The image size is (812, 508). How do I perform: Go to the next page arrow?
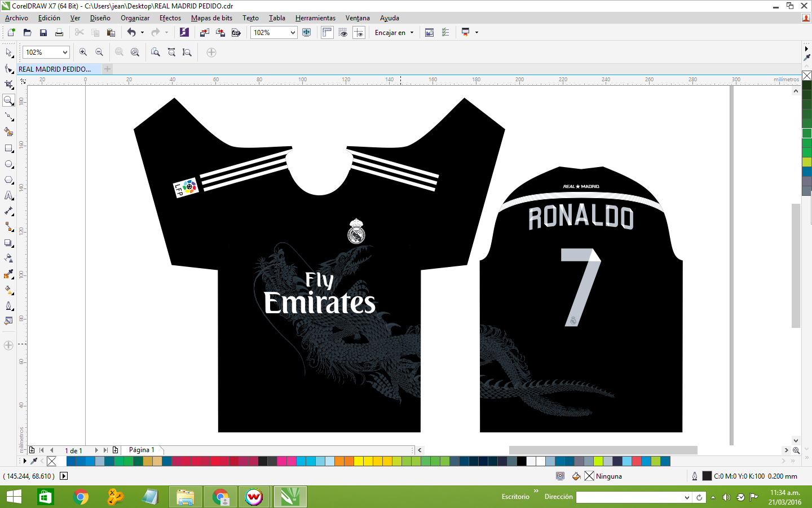(x=96, y=450)
